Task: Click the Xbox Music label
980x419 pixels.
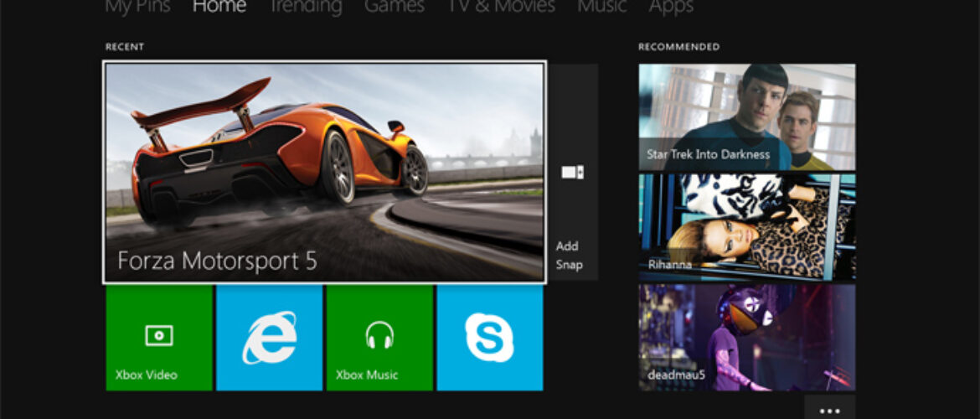Action: point(367,375)
